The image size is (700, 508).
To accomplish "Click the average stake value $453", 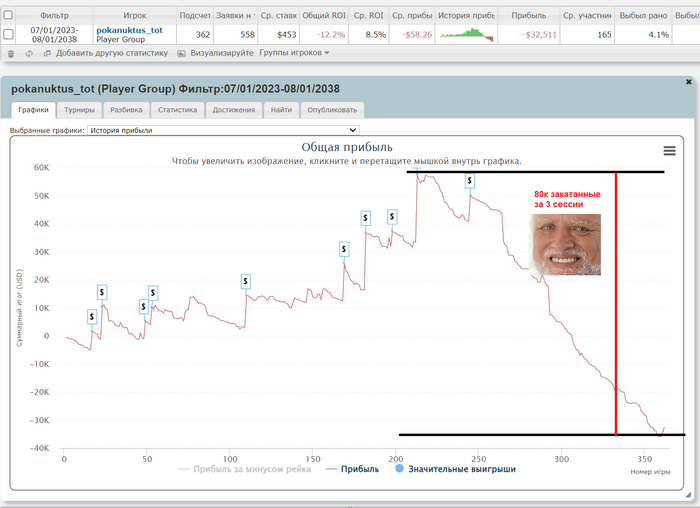I will (x=287, y=34).
